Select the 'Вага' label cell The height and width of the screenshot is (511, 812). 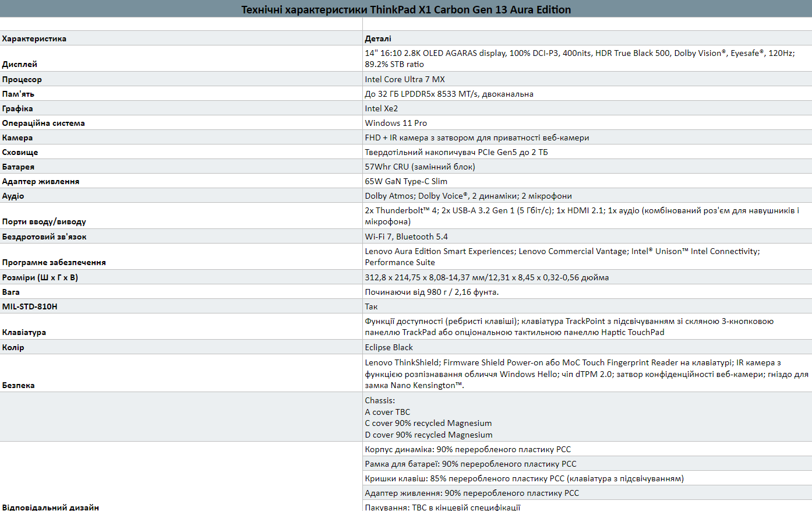tap(181, 292)
